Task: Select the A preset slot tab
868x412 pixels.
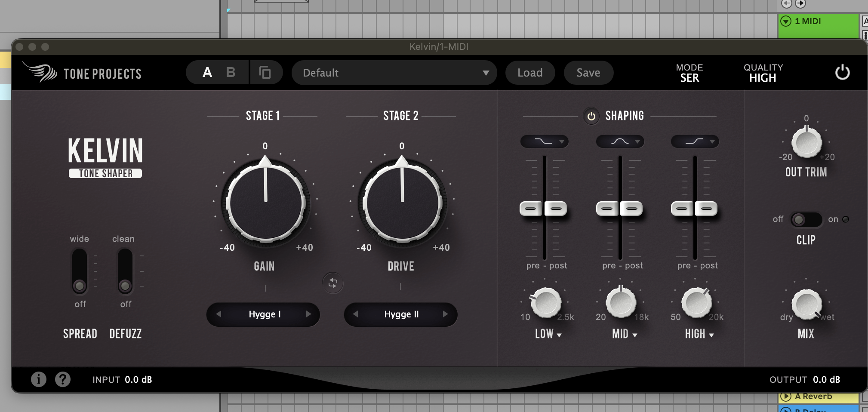Action: (x=208, y=72)
